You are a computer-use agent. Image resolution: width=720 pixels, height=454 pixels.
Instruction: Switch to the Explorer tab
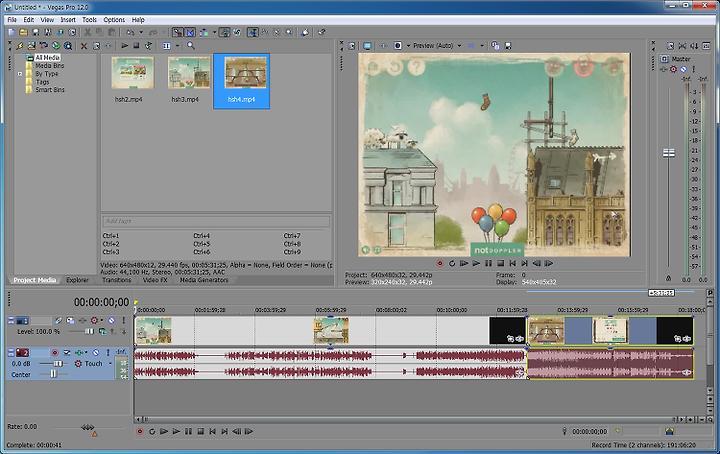(x=77, y=280)
